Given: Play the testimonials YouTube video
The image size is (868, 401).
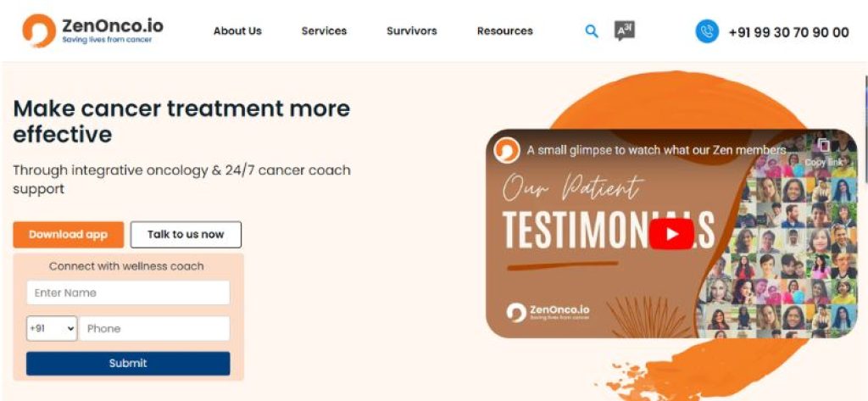Looking at the screenshot, I should tap(671, 234).
